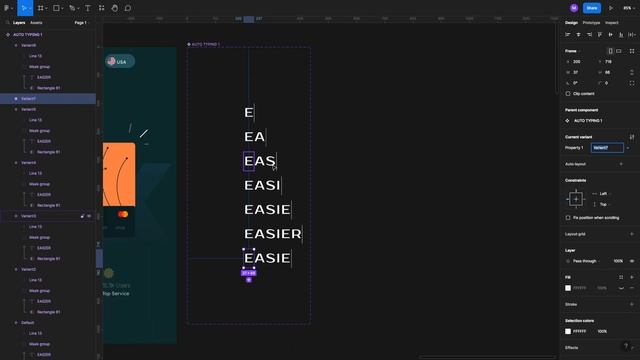Switch to the Design tab

point(571,23)
